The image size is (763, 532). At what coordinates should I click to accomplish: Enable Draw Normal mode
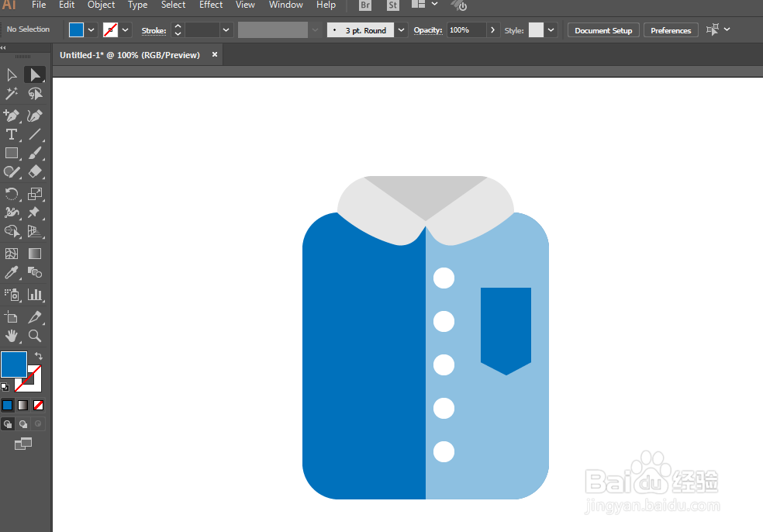(x=7, y=424)
